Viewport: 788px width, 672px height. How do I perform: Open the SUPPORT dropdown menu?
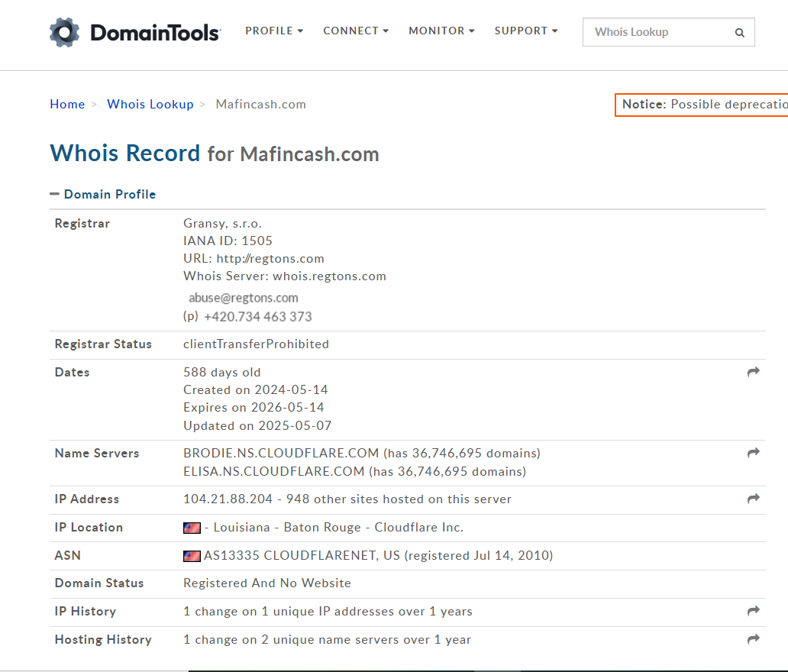pyautogui.click(x=525, y=31)
